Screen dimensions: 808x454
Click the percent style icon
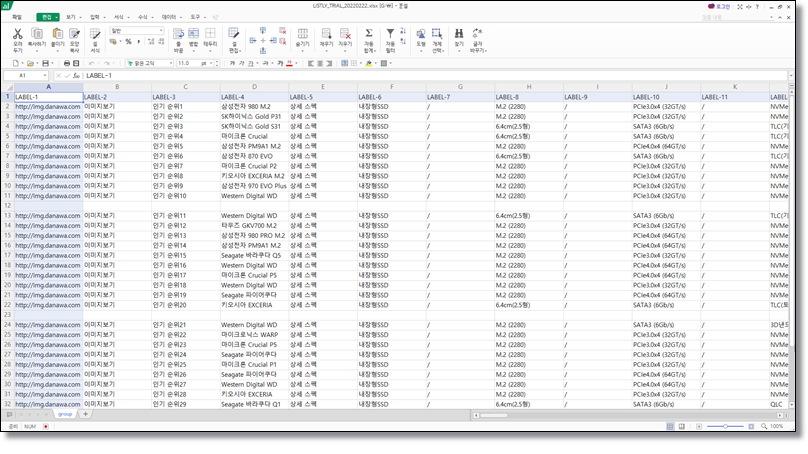[128, 42]
